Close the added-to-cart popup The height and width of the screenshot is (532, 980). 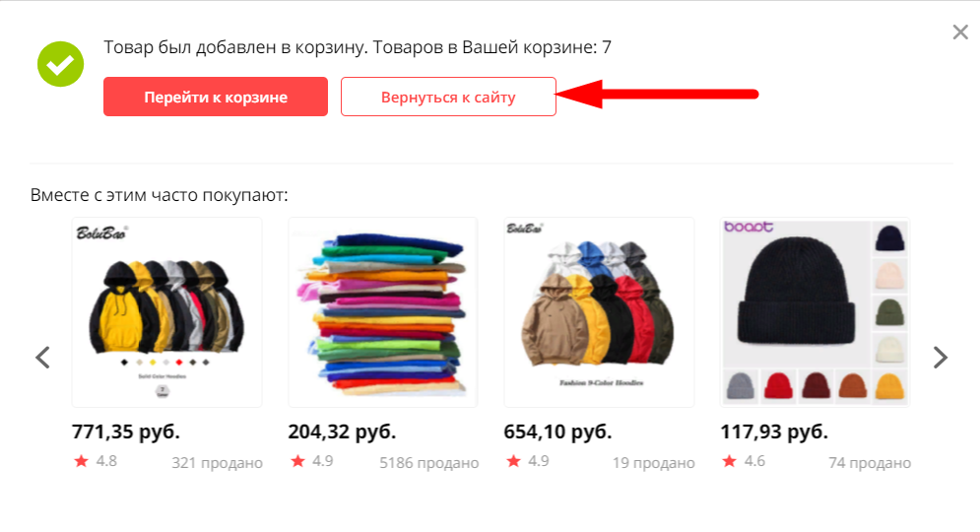[960, 32]
